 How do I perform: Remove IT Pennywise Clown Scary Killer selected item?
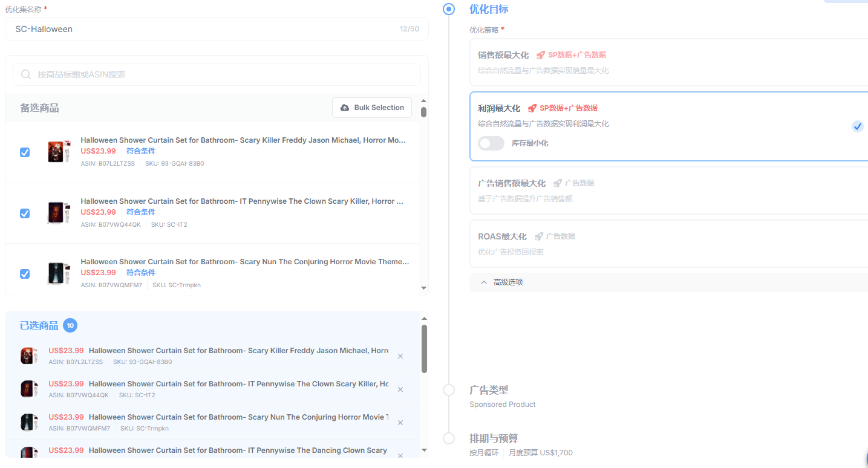[400, 389]
